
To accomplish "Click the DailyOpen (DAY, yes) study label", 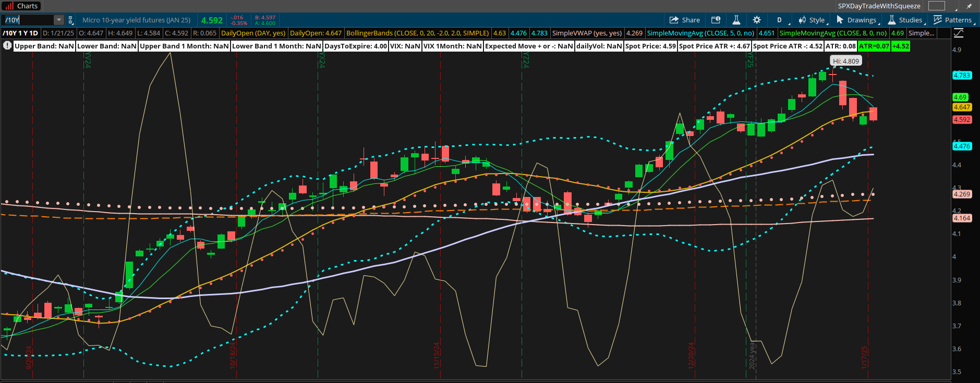I will [x=253, y=33].
